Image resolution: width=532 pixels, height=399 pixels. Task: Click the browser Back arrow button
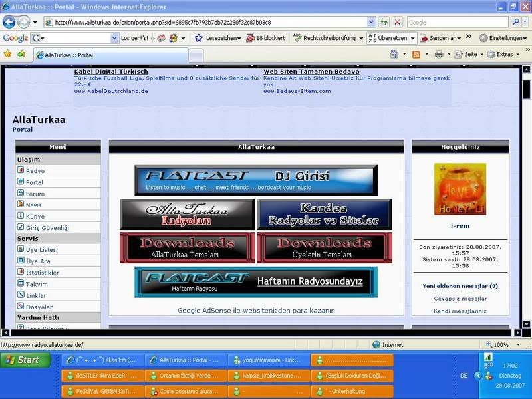(x=9, y=23)
